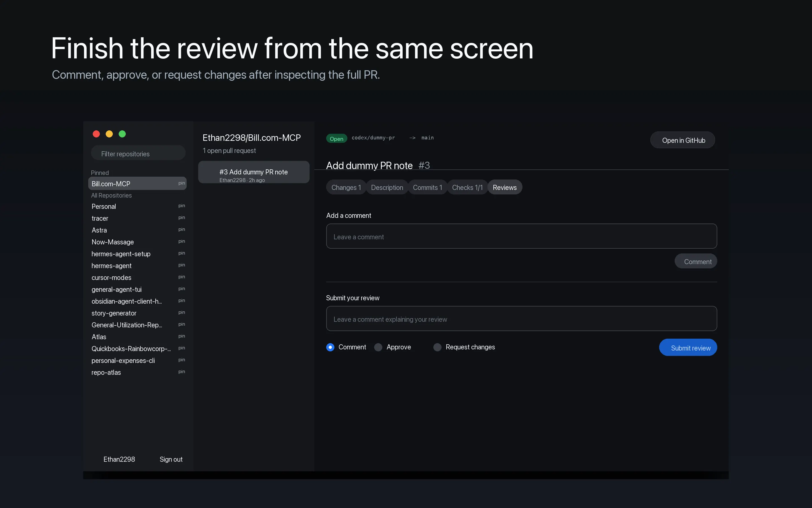Open the Quickbooks-Rainbowcorp-... repository
812x508 pixels.
tap(137, 349)
